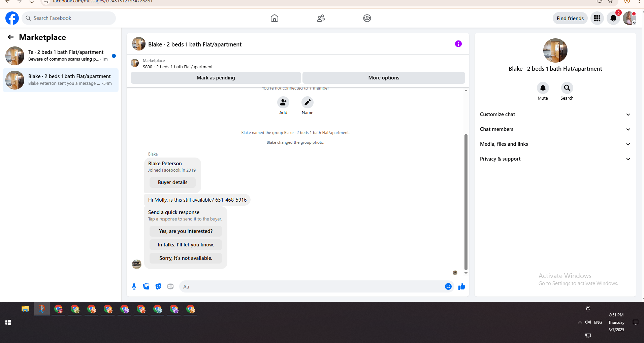
Task: Click the chat scrollbar up arrow
Action: coord(466,91)
